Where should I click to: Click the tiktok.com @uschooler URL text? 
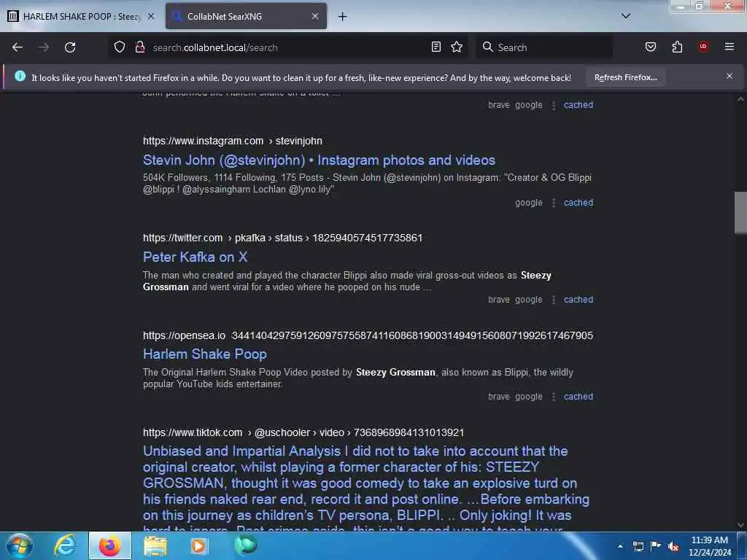tap(303, 433)
